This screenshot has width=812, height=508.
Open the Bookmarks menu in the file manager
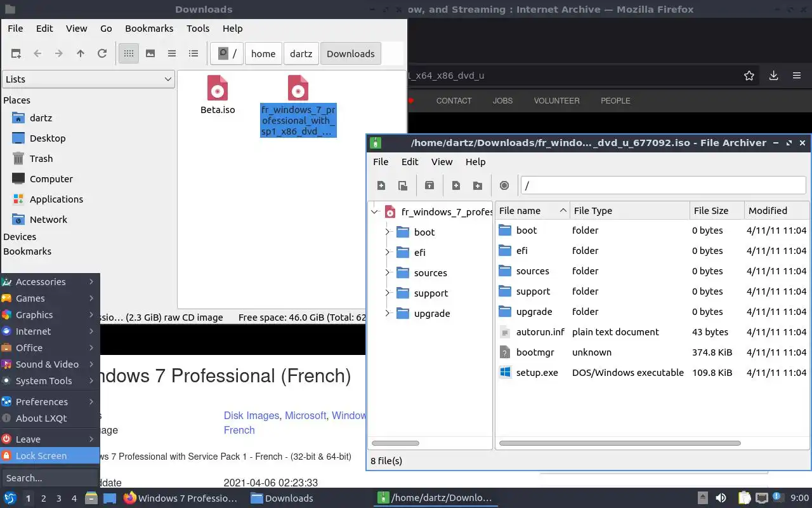149,29
